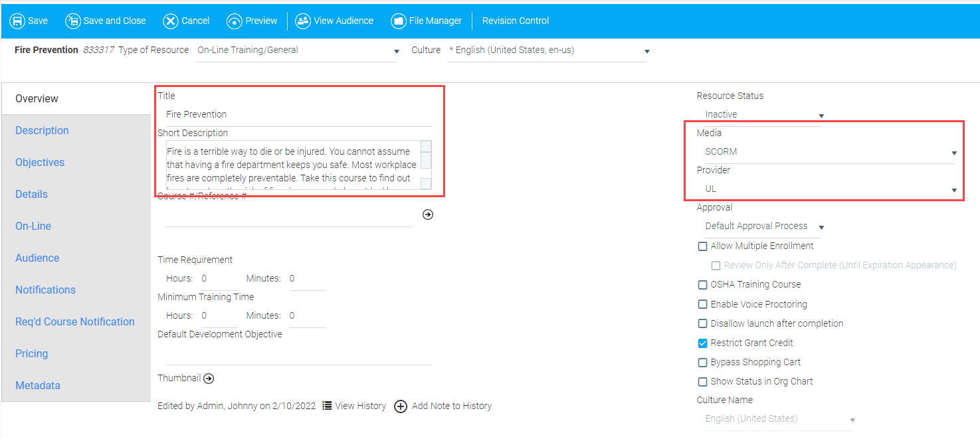
Task: Click the Save and Close icon
Action: point(72,21)
